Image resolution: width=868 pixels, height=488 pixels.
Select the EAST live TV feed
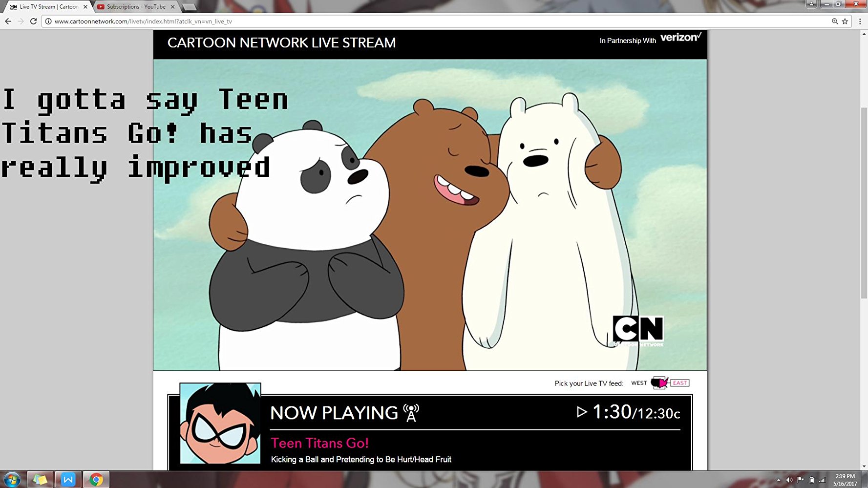[679, 383]
